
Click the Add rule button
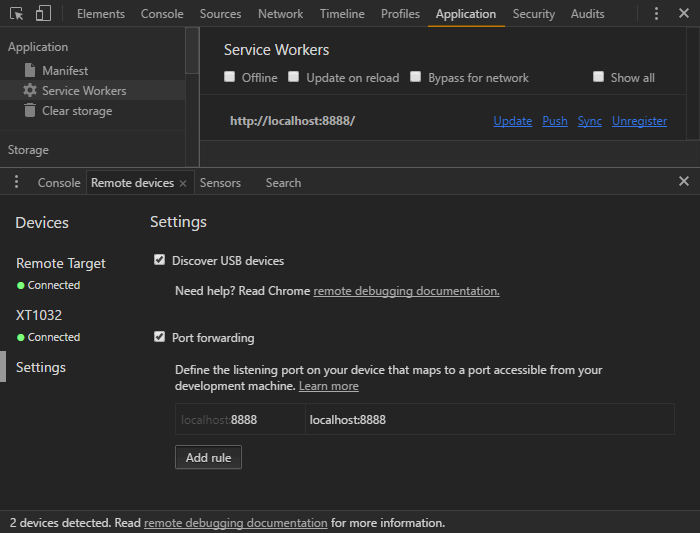tap(208, 457)
